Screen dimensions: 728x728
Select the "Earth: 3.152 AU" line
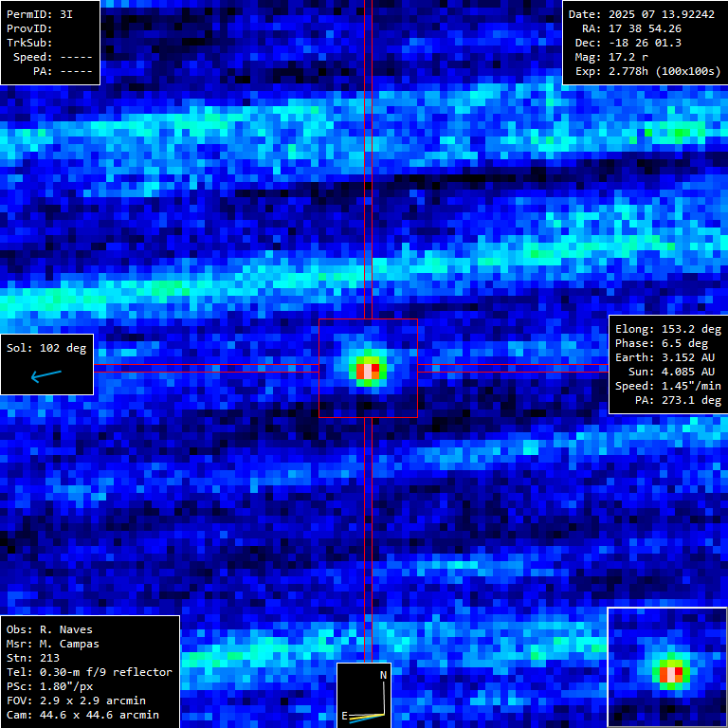pos(664,357)
